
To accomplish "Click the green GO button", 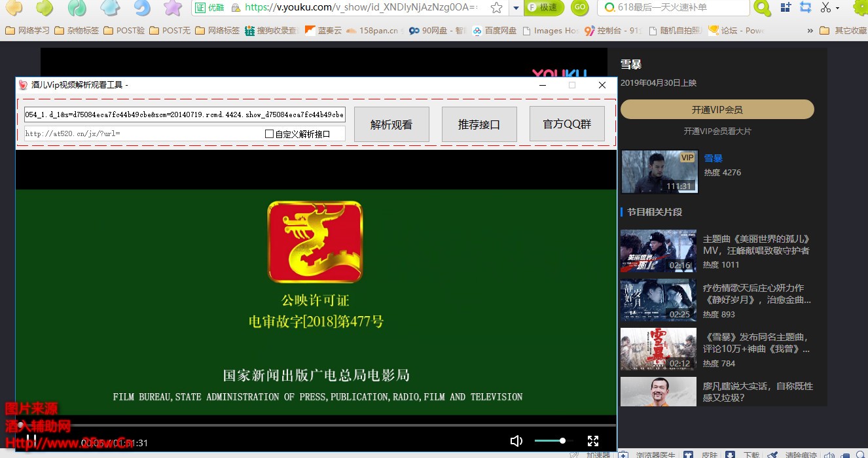I will pos(579,7).
